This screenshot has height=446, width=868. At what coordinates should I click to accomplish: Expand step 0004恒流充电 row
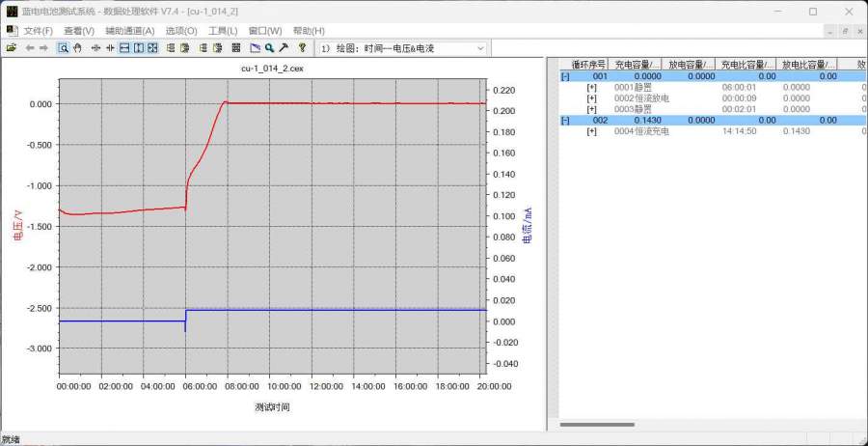click(592, 131)
